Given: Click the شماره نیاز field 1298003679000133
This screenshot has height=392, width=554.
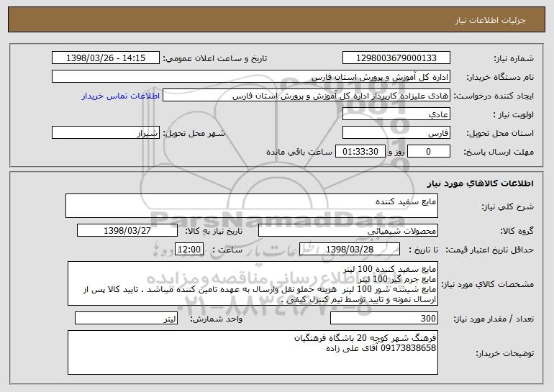Looking at the screenshot, I should (x=396, y=58).
